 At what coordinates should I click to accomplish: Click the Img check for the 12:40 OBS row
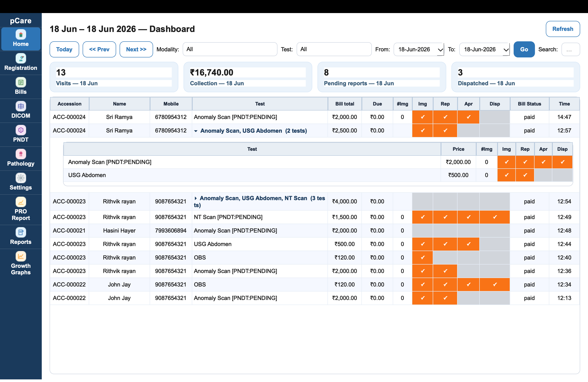click(x=423, y=258)
